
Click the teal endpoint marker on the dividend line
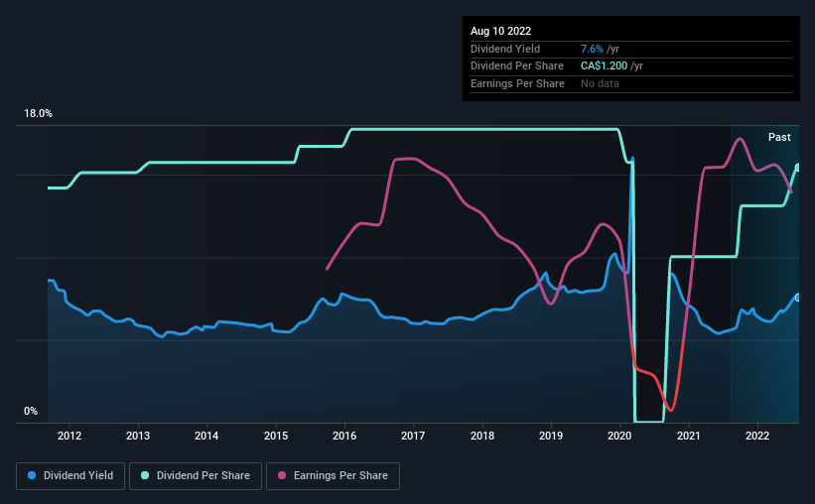pyautogui.click(x=797, y=167)
